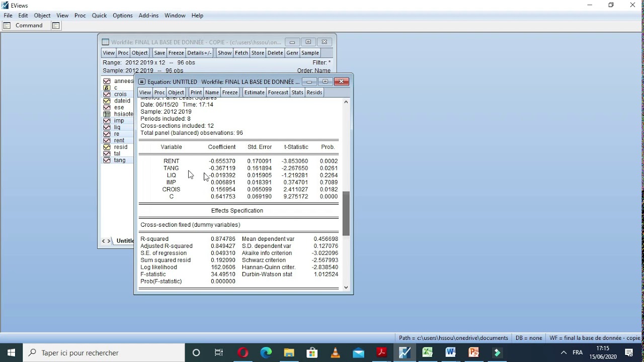Open Task View on the taskbar
Image resolution: width=644 pixels, height=362 pixels.
pyautogui.click(x=219, y=352)
